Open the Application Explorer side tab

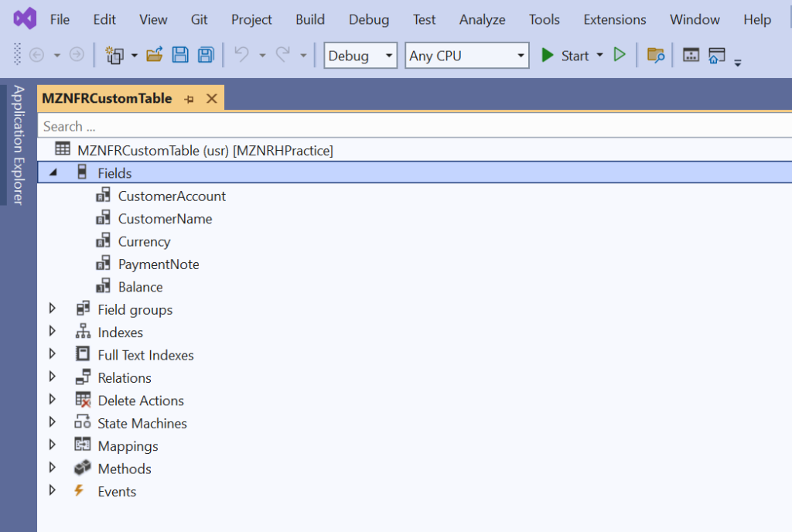point(19,145)
